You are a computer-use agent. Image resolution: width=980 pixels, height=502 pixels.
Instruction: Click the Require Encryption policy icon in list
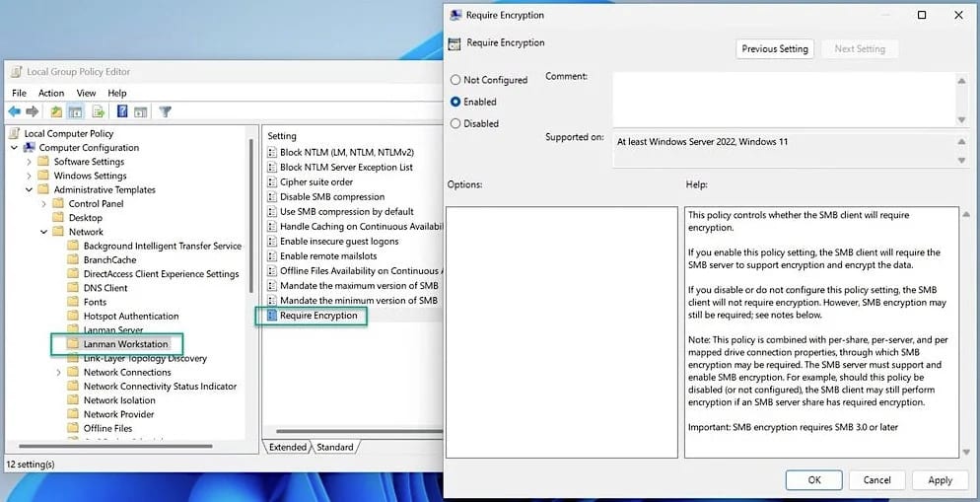point(272,316)
